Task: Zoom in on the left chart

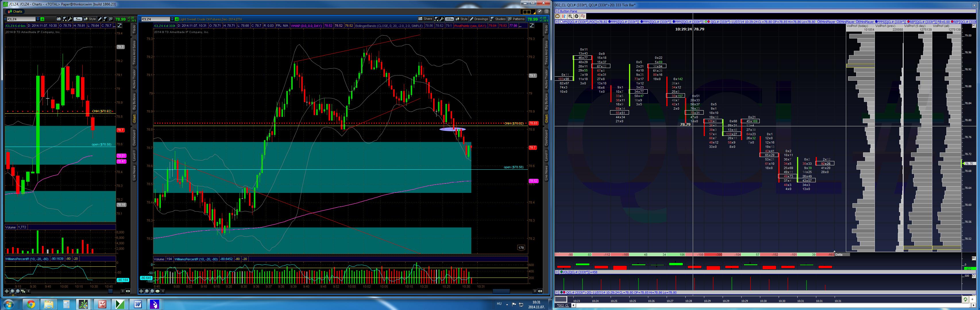Action: point(13,291)
